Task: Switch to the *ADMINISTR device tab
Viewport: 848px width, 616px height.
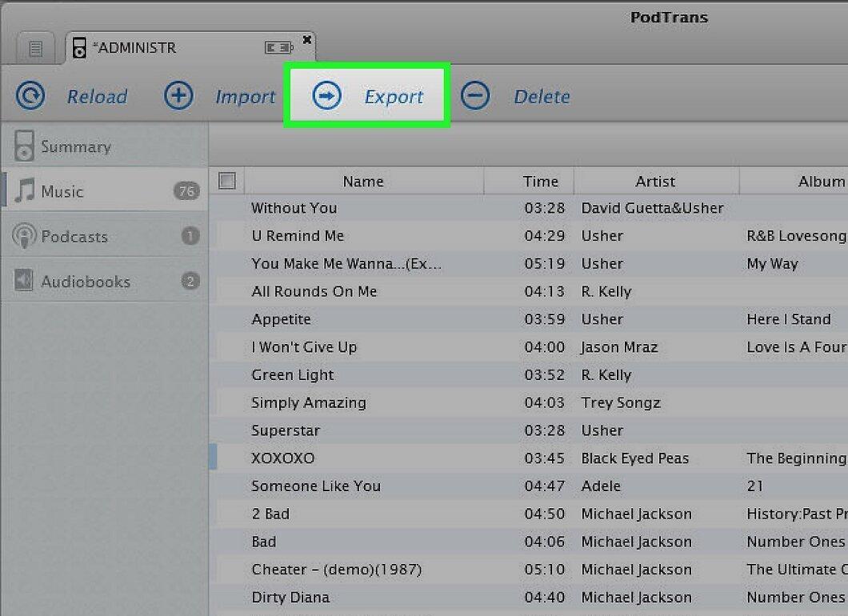Action: click(x=190, y=47)
